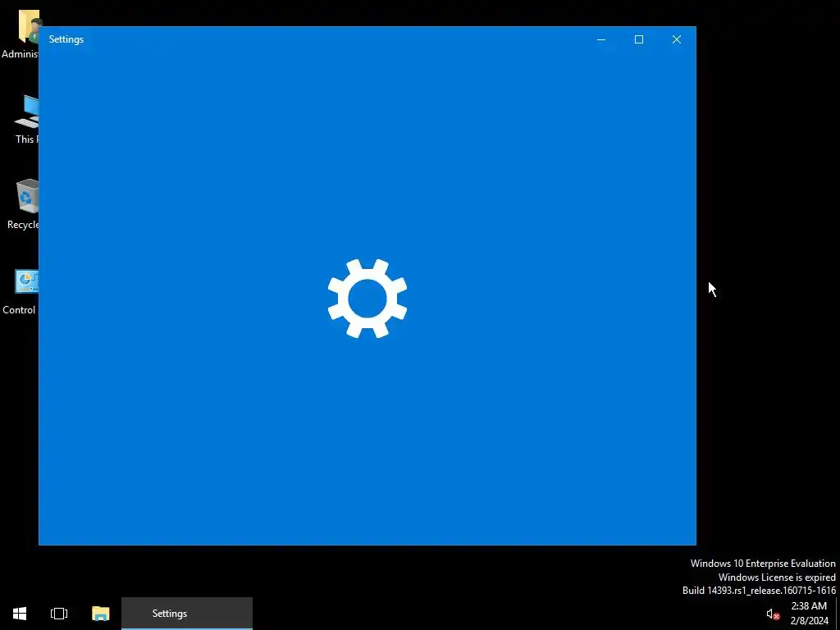840x630 pixels.
Task: Select the This PC desktop icon
Action: pyautogui.click(x=25, y=120)
